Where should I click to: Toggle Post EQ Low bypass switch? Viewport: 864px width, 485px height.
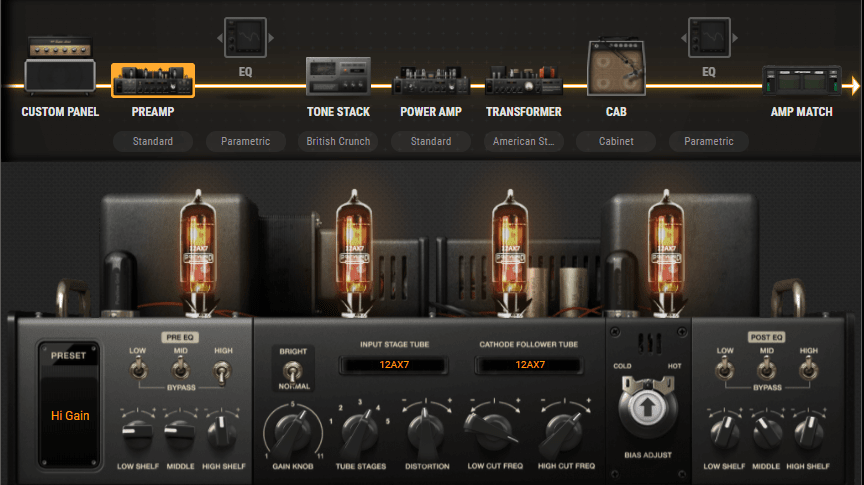click(x=725, y=368)
